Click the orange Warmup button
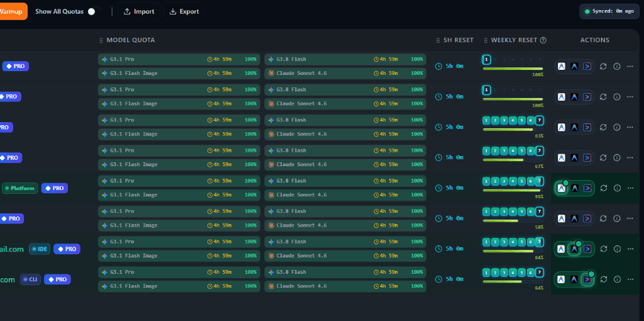The height and width of the screenshot is (321, 644). tap(13, 11)
